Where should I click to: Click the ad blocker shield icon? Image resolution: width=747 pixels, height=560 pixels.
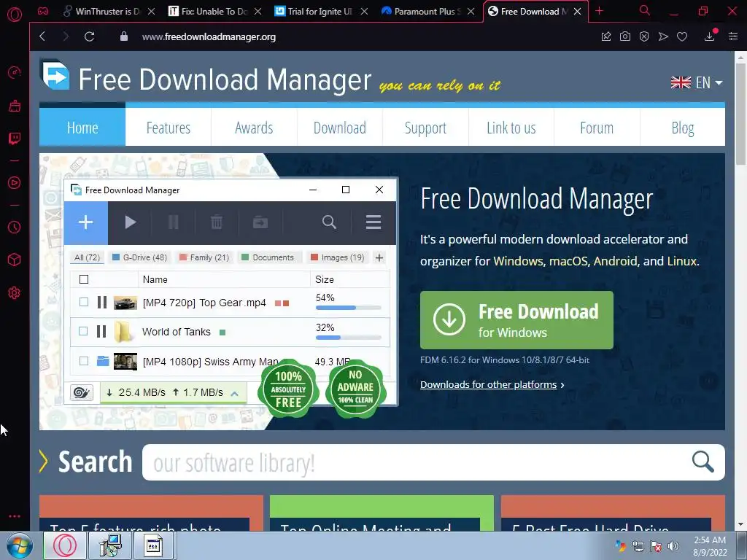pyautogui.click(x=644, y=36)
